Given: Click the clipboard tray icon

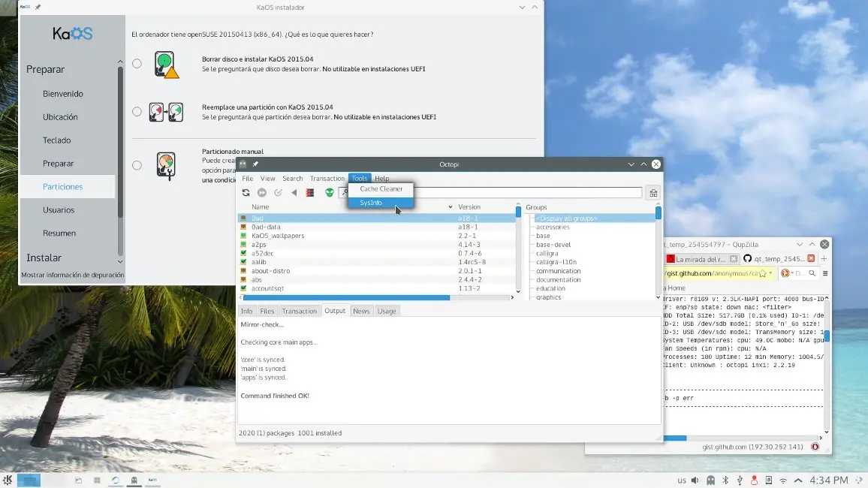Looking at the screenshot, I should [768, 480].
